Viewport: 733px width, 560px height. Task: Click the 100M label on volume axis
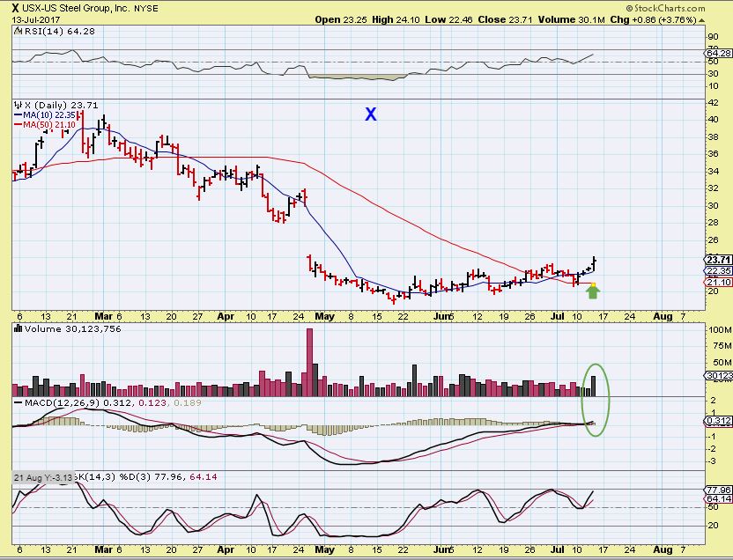pyautogui.click(x=720, y=329)
